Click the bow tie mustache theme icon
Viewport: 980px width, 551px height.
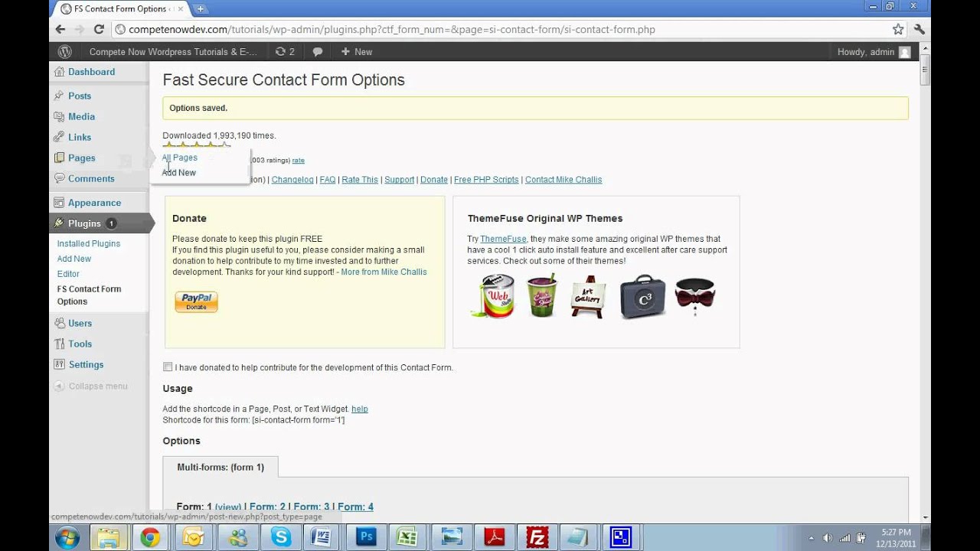point(694,297)
